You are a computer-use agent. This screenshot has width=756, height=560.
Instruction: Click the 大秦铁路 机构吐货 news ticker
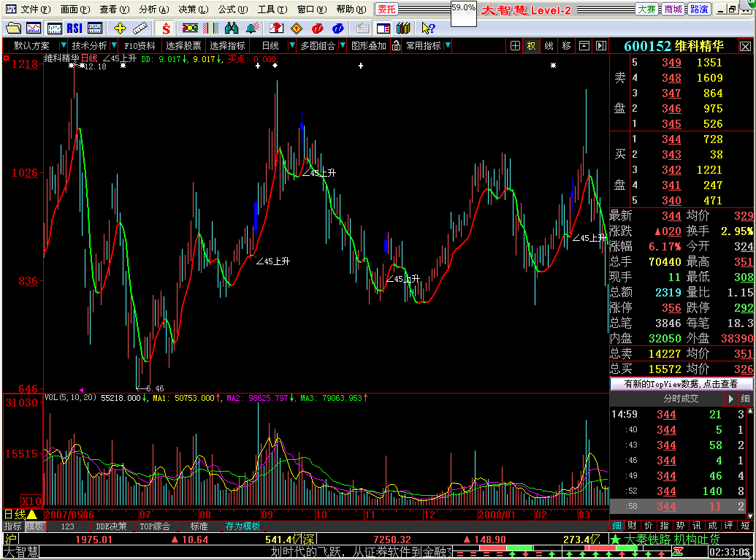[673, 539]
